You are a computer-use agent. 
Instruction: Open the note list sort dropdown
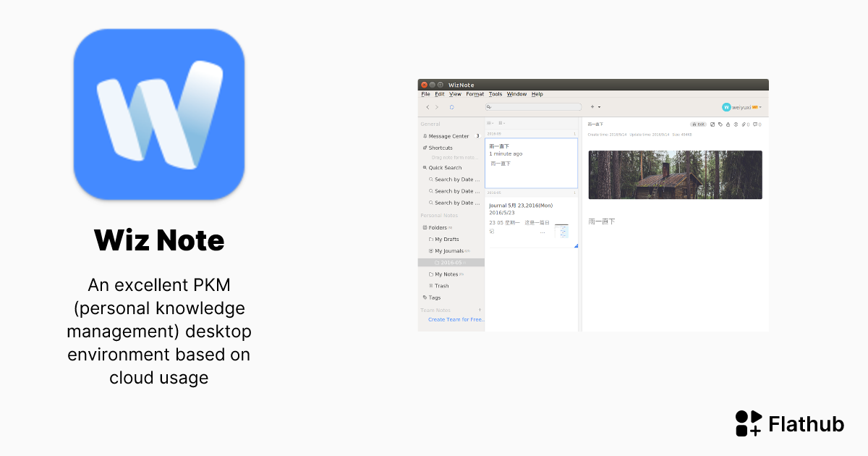tap(501, 123)
